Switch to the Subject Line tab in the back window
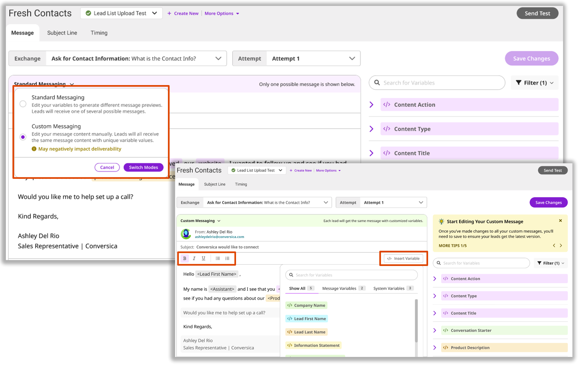This screenshot has height=368, width=588. coord(62,33)
